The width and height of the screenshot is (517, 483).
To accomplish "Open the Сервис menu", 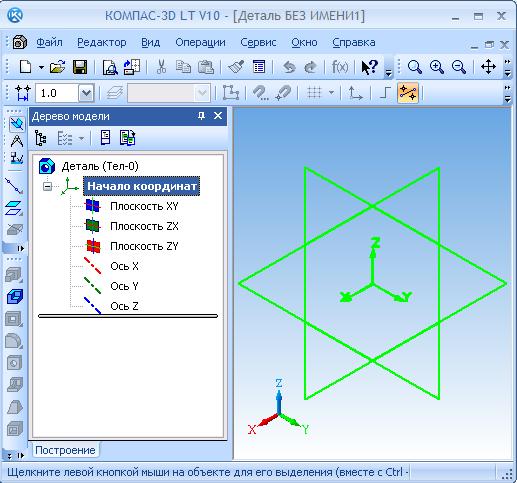I will click(x=258, y=43).
